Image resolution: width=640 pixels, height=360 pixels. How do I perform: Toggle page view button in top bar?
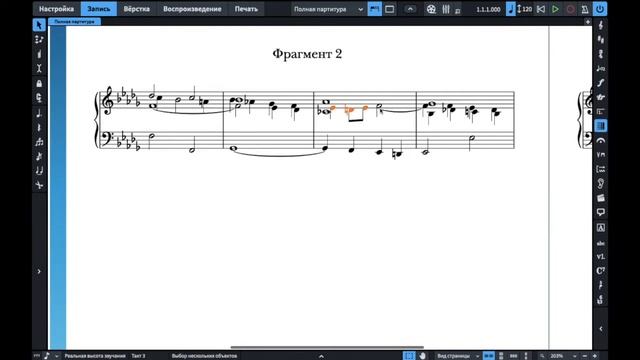click(x=390, y=9)
